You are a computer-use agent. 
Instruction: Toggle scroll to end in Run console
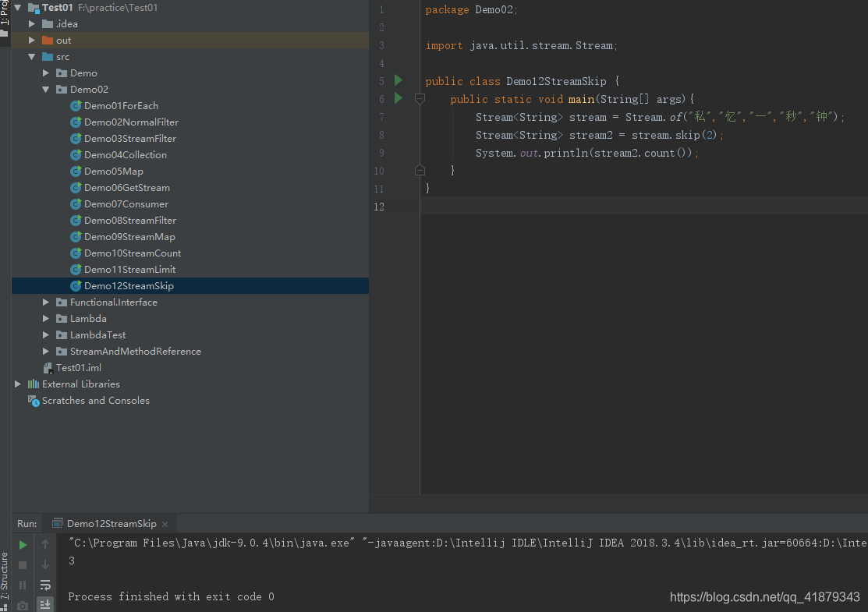click(x=45, y=604)
